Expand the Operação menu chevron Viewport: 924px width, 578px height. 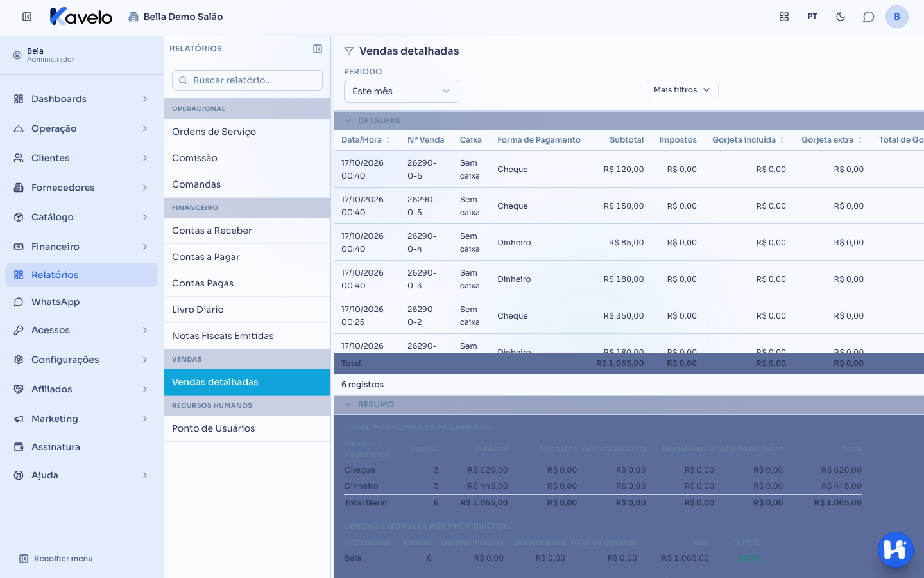[x=145, y=128]
